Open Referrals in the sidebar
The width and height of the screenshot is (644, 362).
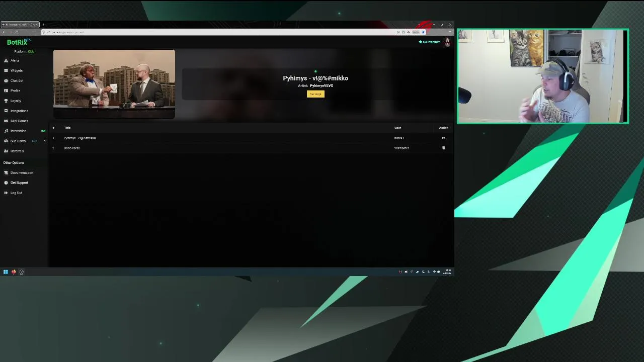coord(17,151)
